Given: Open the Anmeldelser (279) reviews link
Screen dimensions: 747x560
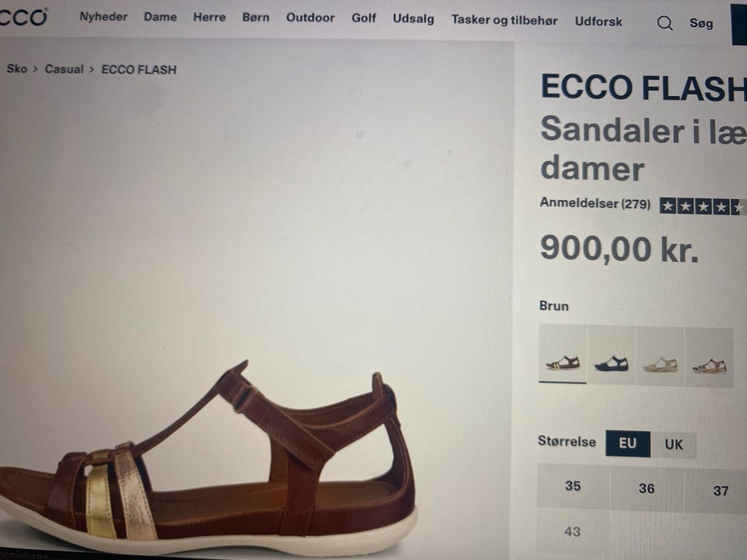Looking at the screenshot, I should (594, 203).
